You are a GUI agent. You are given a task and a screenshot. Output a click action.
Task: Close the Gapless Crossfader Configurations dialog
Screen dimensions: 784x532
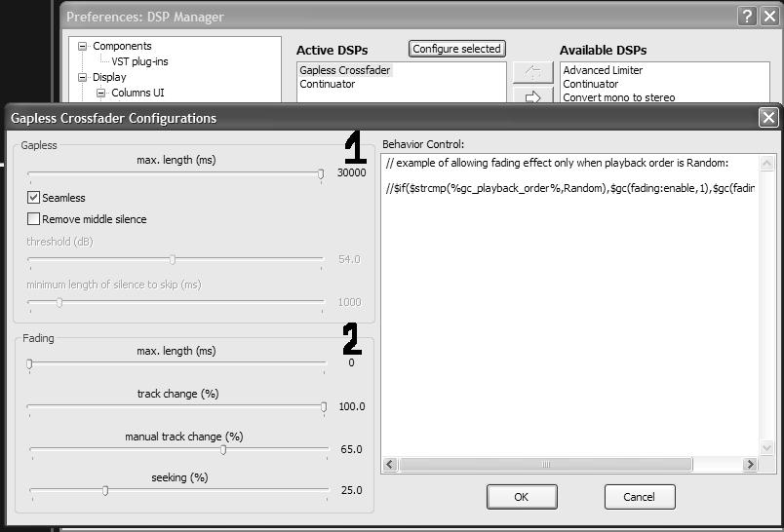768,118
